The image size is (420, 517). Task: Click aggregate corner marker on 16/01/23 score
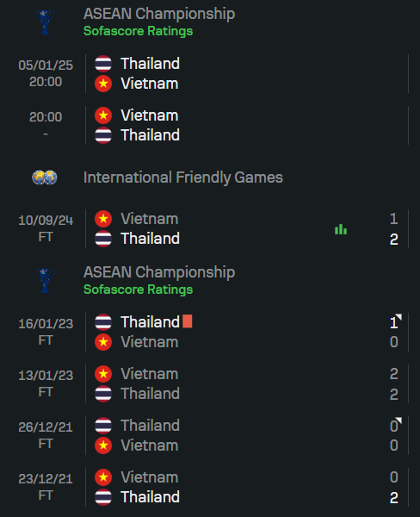pos(398,317)
